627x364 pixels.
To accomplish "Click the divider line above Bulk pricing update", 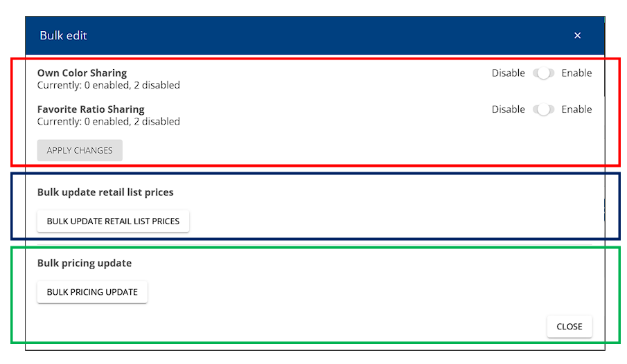I will click(315, 244).
